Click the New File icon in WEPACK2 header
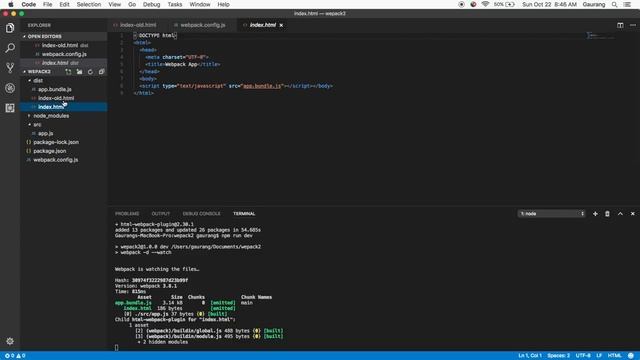Screen dimensions: 640x360 pyautogui.click(x=68, y=71)
